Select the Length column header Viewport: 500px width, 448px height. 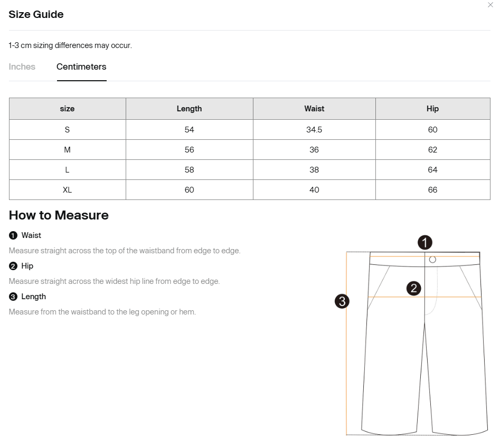pyautogui.click(x=190, y=109)
